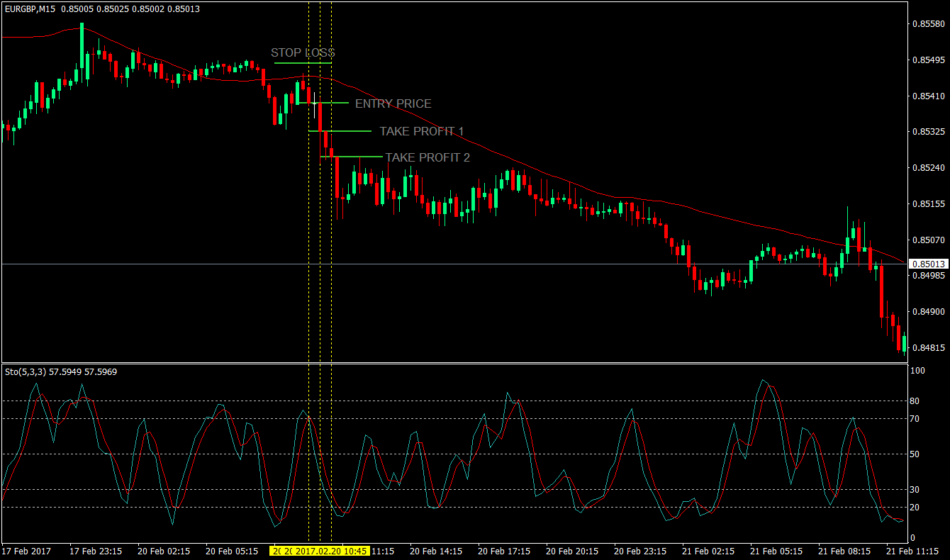Click the green line beside TAKE PROFIT 1

340,131
